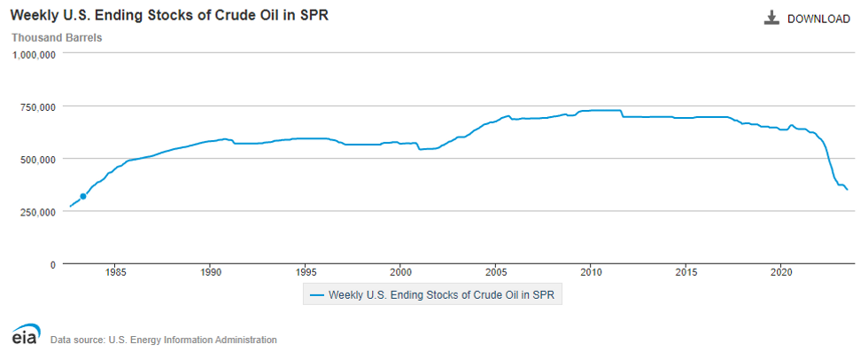Click the 2020 x-axis label
Image resolution: width=868 pixels, height=352 pixels.
coord(780,273)
